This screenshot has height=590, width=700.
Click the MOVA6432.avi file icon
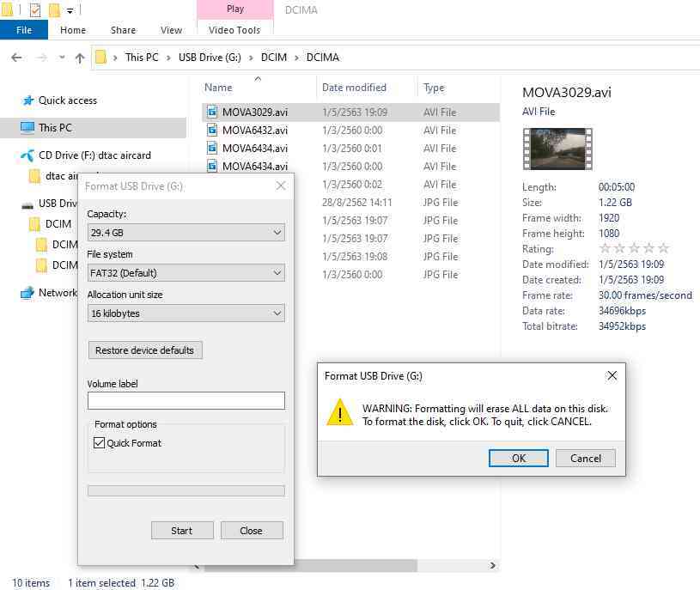tap(213, 131)
